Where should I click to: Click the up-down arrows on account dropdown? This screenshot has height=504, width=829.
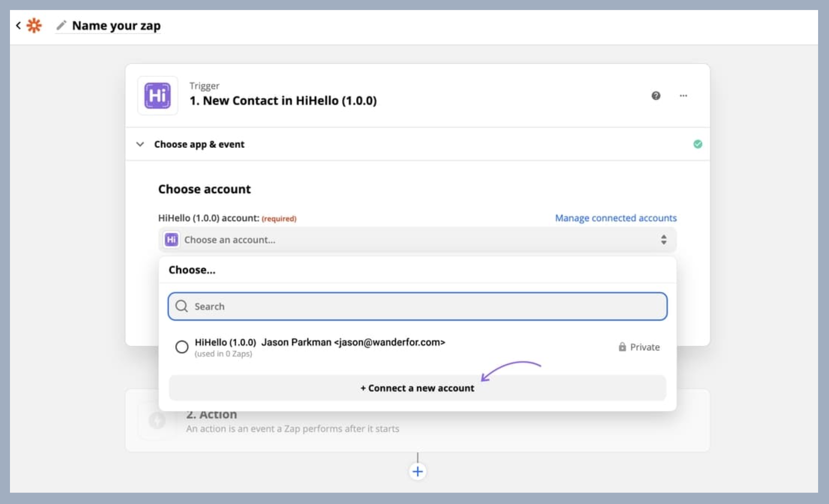click(x=663, y=239)
